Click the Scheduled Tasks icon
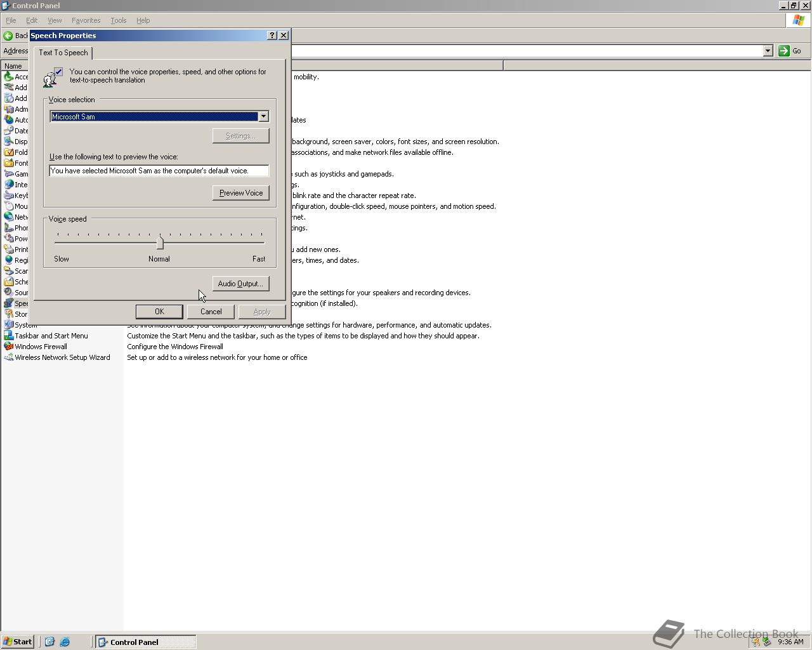This screenshot has width=812, height=650. 9,282
